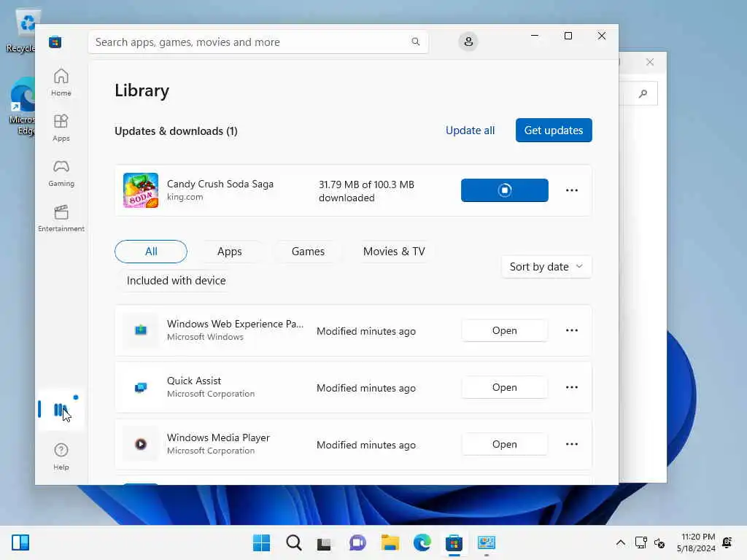
Task: Open the Gaming section in sidebar
Action: (61, 173)
